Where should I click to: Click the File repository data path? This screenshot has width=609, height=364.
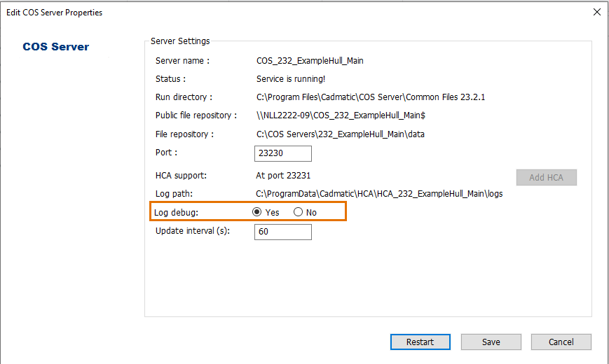click(x=340, y=134)
